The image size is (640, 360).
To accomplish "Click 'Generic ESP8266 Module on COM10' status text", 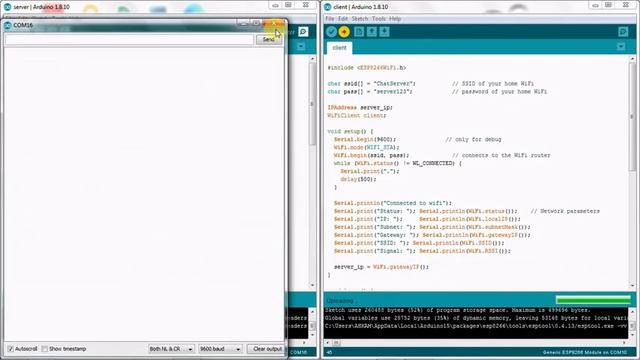I will (x=584, y=352).
